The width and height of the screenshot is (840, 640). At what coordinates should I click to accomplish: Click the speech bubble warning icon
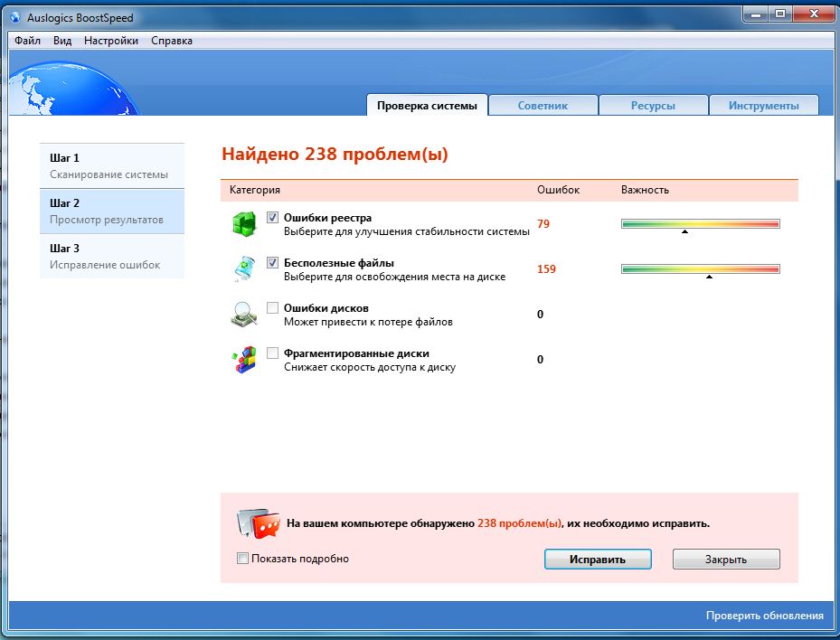point(258,523)
